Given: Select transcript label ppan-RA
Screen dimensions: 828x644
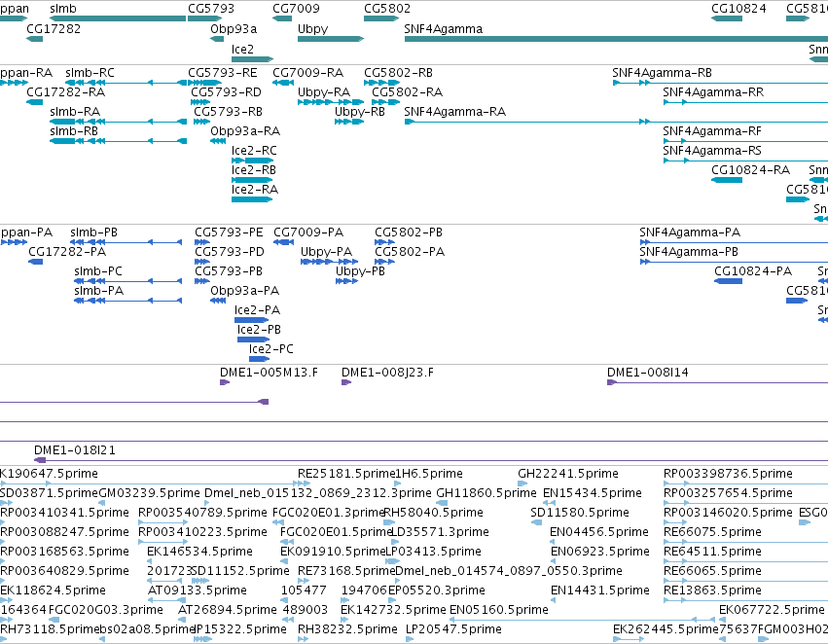Looking at the screenshot, I should (x=26, y=73).
